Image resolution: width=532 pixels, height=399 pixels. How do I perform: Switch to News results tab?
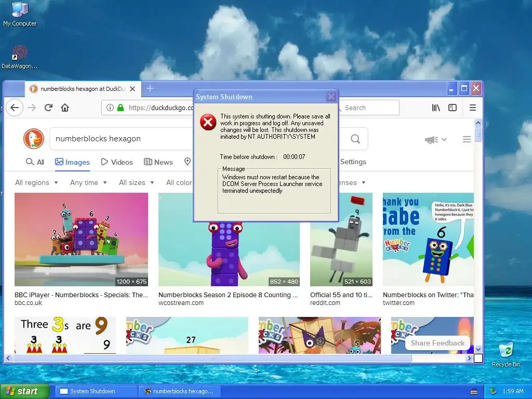coord(158,162)
